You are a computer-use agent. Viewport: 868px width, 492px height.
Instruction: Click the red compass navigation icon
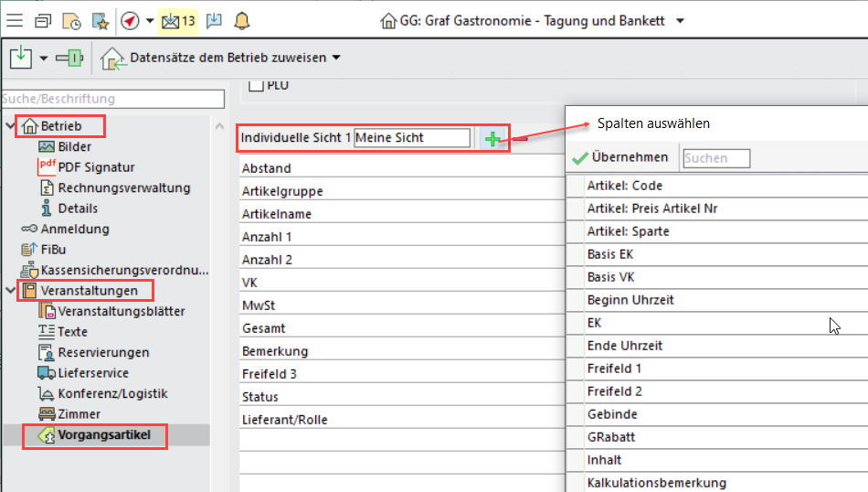[x=130, y=20]
